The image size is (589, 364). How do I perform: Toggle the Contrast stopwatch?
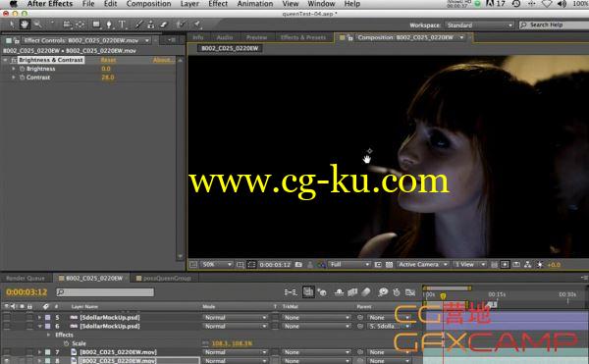(22, 78)
